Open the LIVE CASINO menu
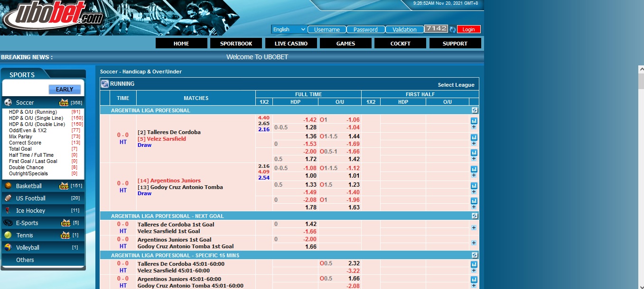Image resolution: width=644 pixels, height=289 pixels. 291,43
